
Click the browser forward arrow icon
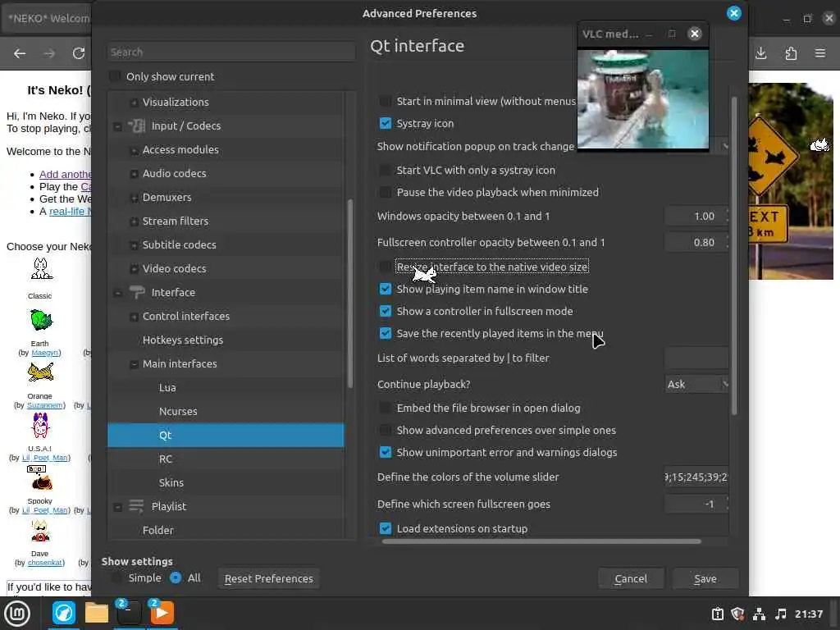(49, 53)
